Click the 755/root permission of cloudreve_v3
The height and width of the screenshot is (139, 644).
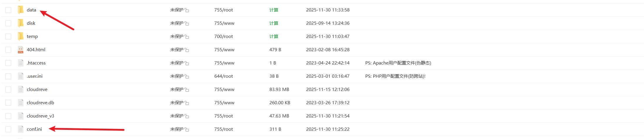pos(223,116)
